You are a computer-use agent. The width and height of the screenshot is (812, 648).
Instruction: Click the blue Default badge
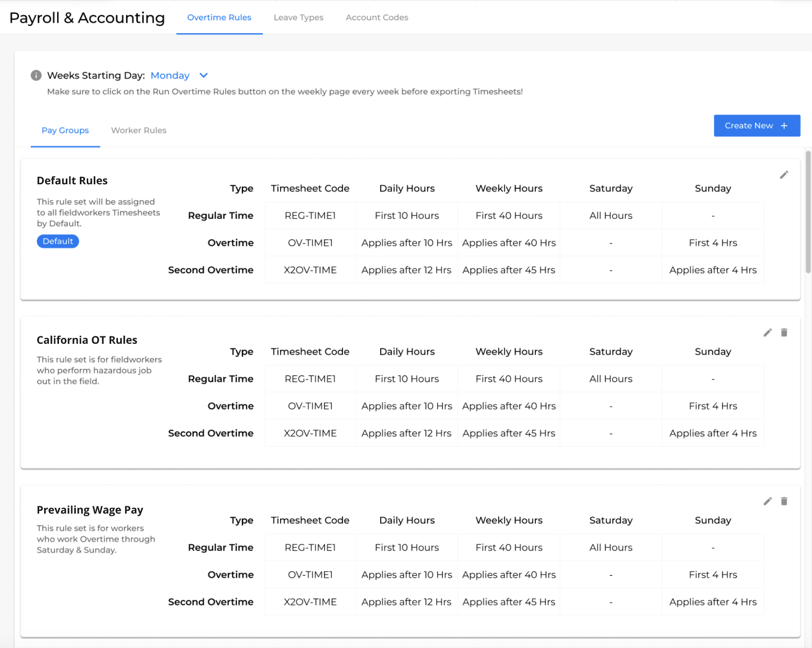pyautogui.click(x=58, y=241)
